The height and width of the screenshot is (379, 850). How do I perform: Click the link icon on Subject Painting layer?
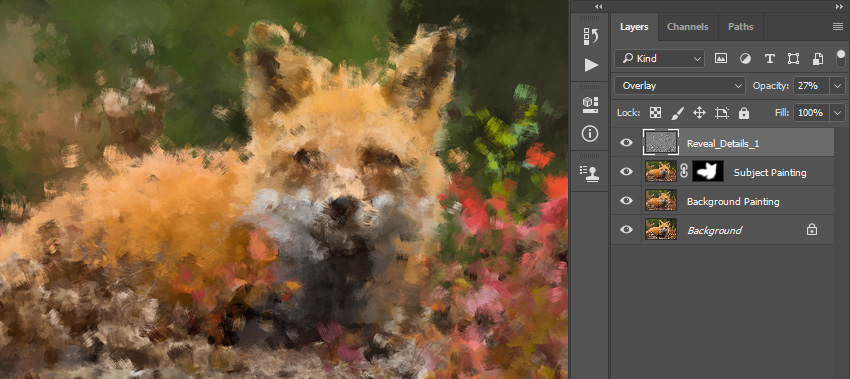pos(684,171)
